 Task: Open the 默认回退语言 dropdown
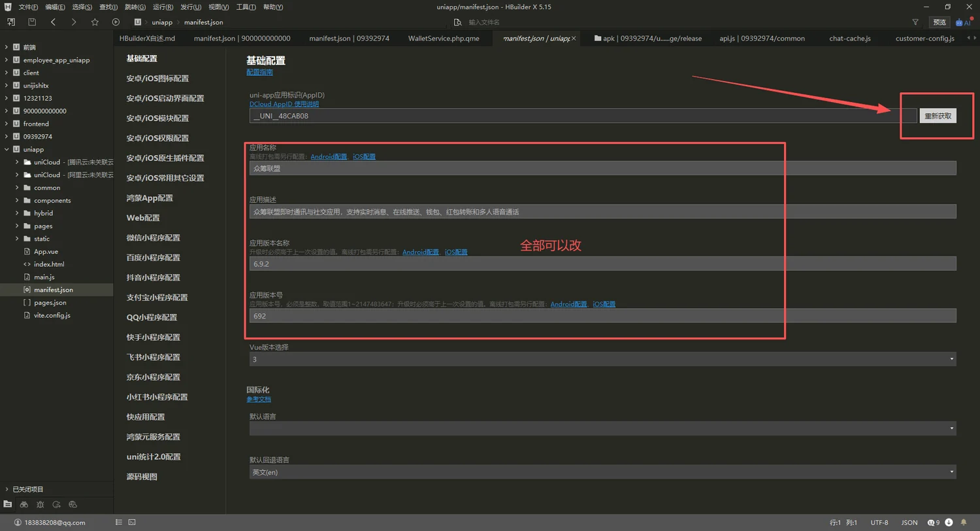pos(602,471)
